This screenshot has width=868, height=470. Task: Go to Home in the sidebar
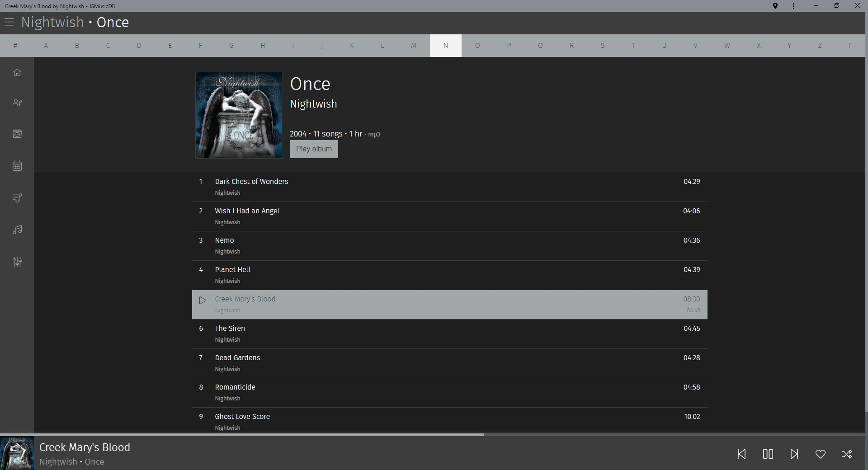tap(17, 72)
